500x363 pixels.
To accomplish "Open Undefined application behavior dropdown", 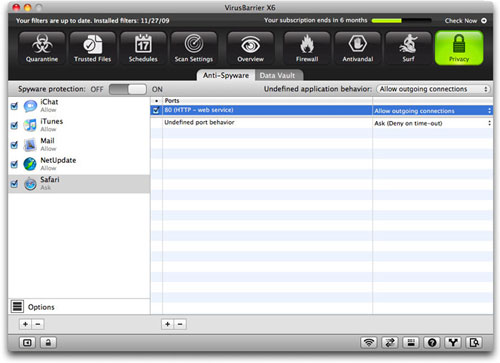I will point(434,89).
